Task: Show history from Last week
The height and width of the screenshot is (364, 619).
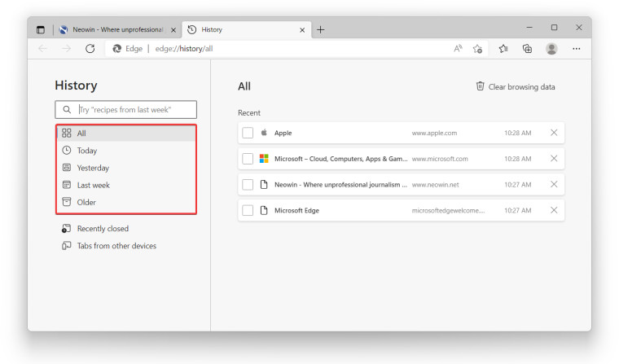Action: pyautogui.click(x=126, y=185)
